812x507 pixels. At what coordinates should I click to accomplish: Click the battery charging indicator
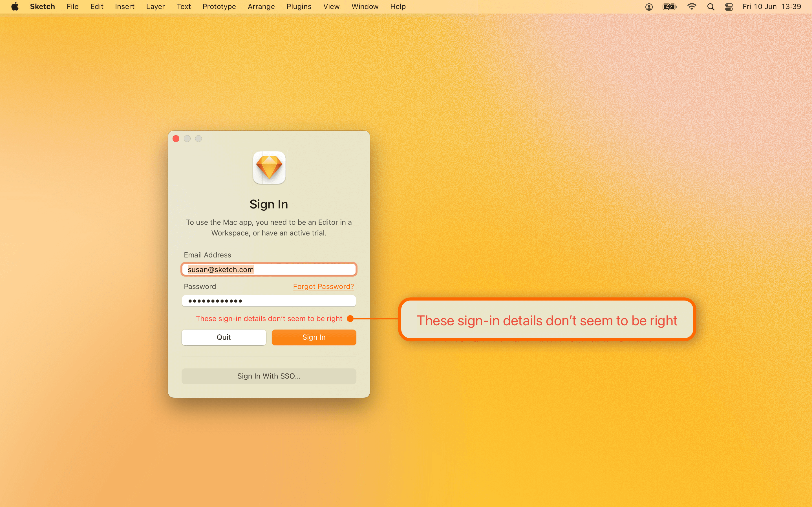point(669,6)
